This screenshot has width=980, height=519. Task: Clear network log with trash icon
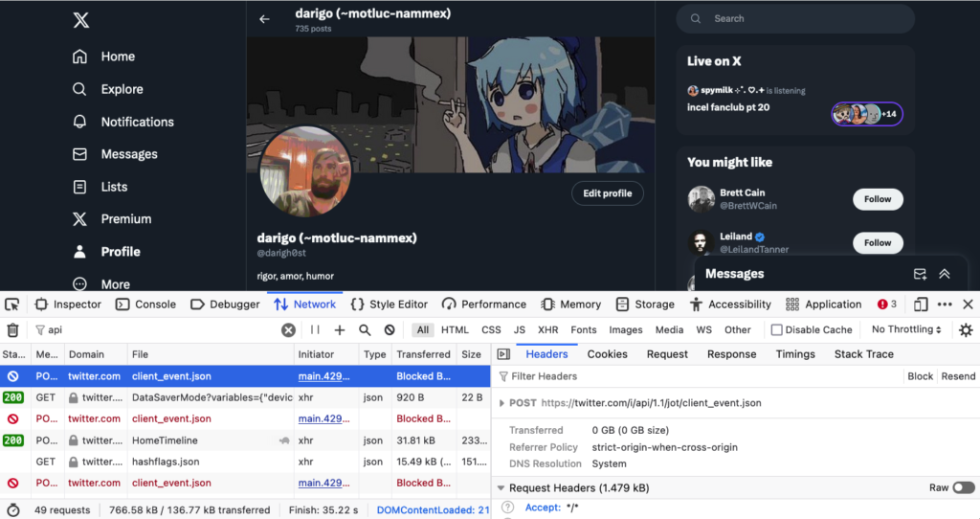click(x=12, y=330)
